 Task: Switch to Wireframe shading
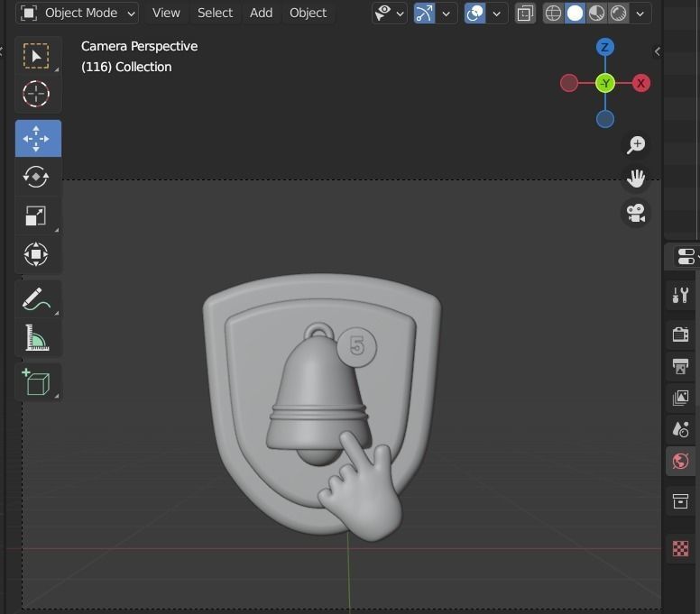coord(554,14)
